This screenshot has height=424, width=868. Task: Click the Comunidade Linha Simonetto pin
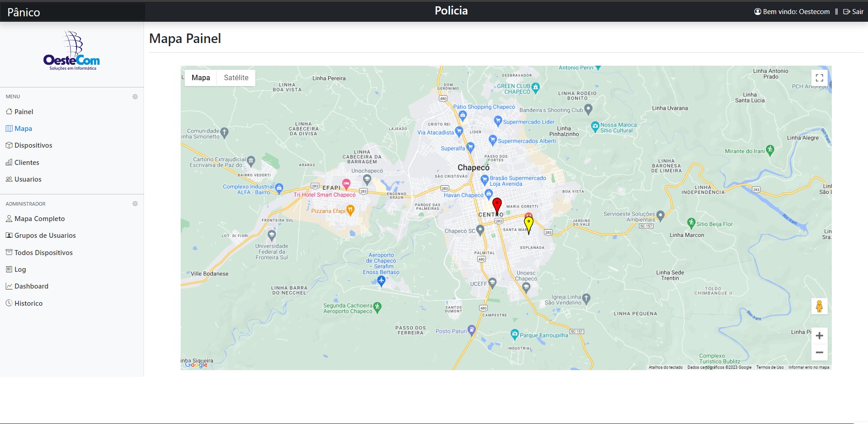point(224,132)
